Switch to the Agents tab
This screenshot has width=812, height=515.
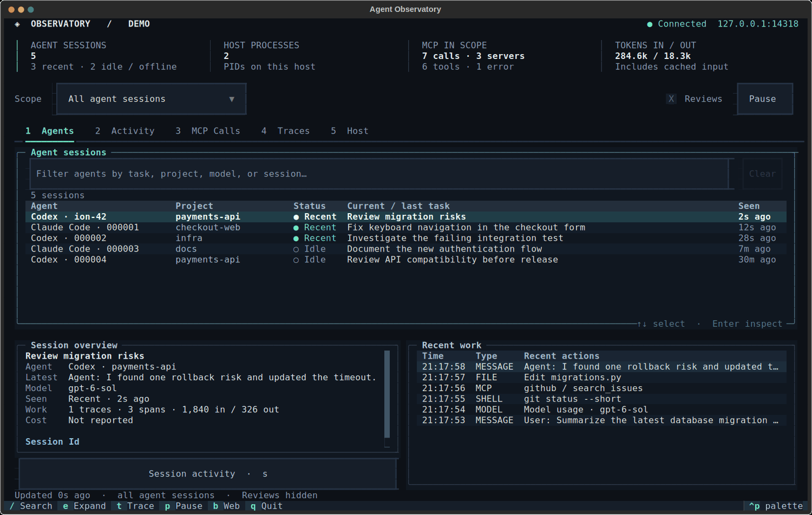50,131
